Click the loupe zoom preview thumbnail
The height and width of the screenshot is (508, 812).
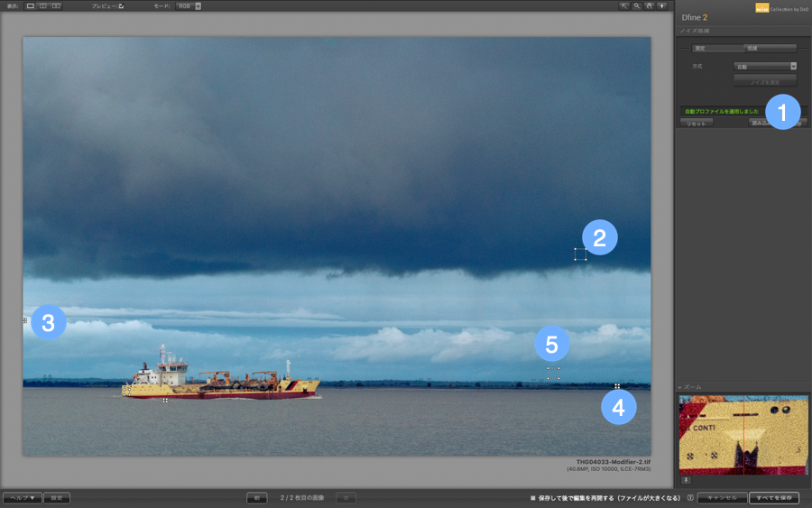(743, 435)
